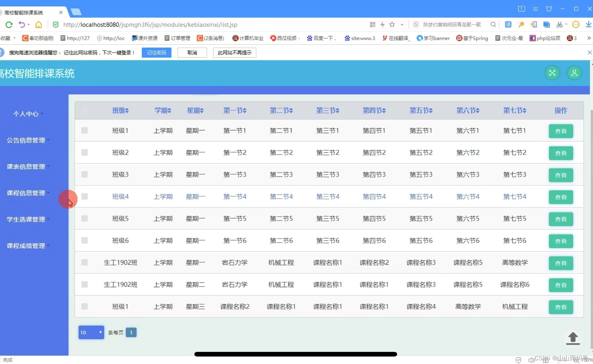Viewport: 593px width, 364px height.
Task: Expand 个人中心 sidebar menu
Action: [28, 114]
